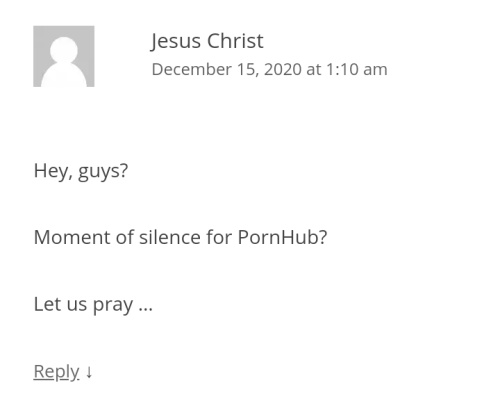Click the down arrow beside Reply
The image size is (500, 415).
click(x=89, y=372)
